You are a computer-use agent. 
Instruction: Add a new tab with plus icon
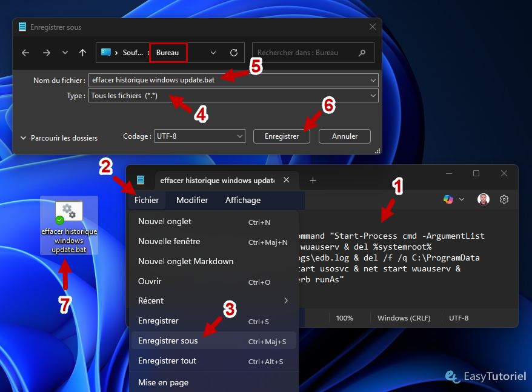[313, 181]
